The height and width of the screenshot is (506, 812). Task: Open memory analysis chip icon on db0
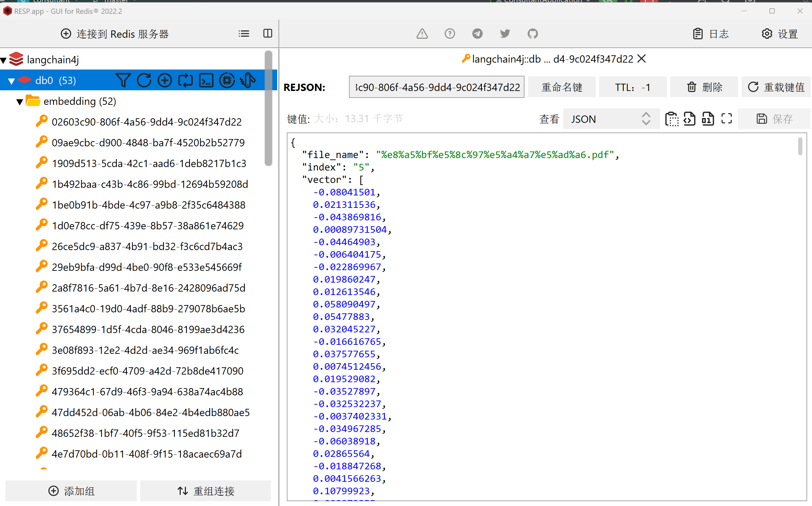(x=227, y=80)
